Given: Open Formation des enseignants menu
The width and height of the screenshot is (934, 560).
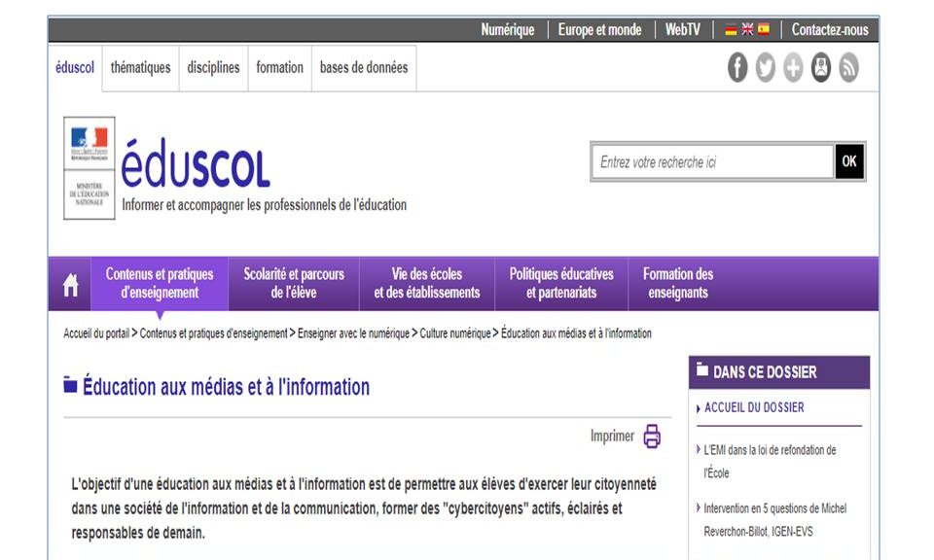Looking at the screenshot, I should (678, 284).
